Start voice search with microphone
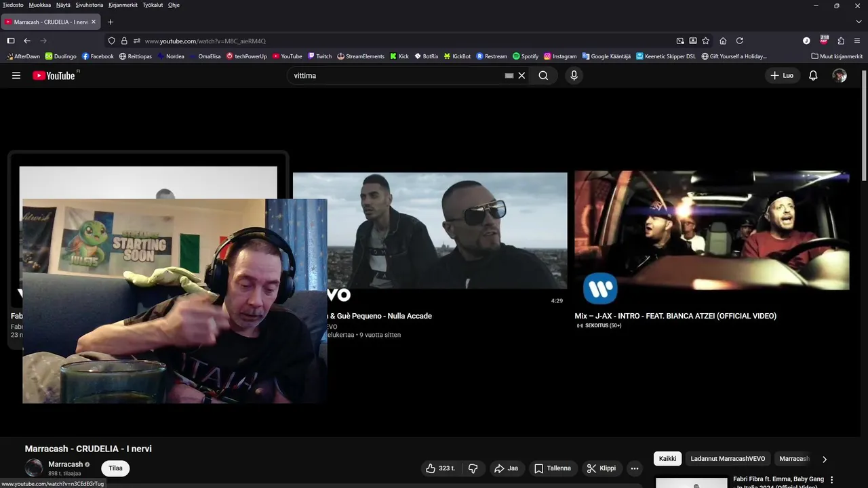This screenshot has width=868, height=488. click(x=574, y=75)
